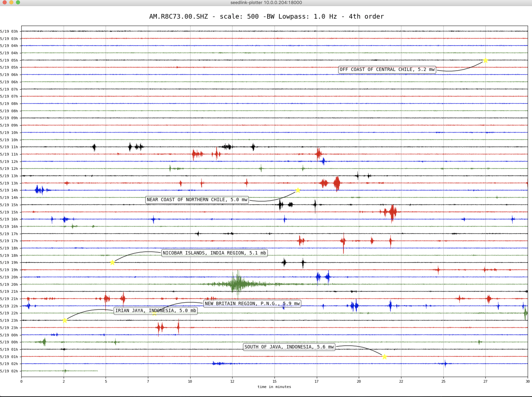The height and width of the screenshot is (397, 532).
Task: Select the NEW BRITAIN REGION, P.N.G., 5.9 mw label
Action: (252, 304)
